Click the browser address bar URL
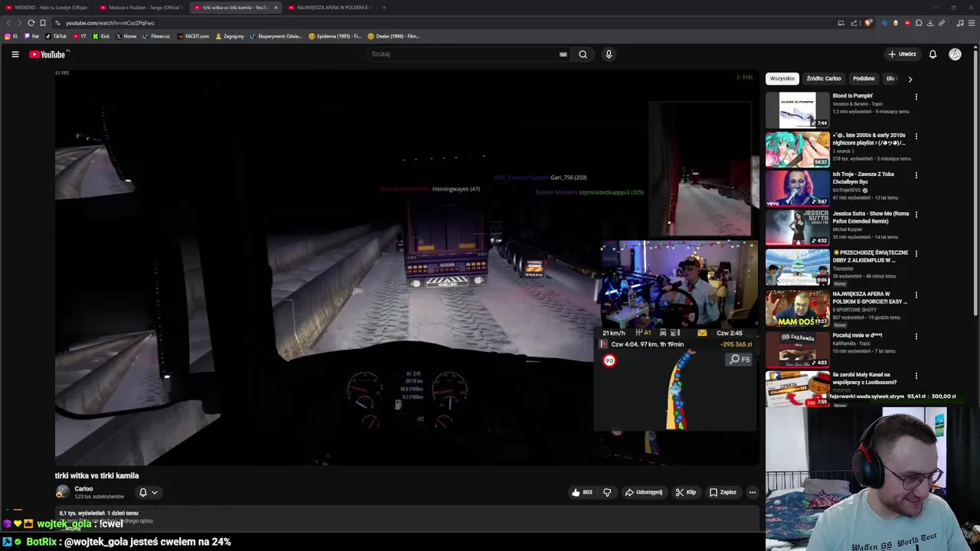980x551 pixels. point(109,23)
